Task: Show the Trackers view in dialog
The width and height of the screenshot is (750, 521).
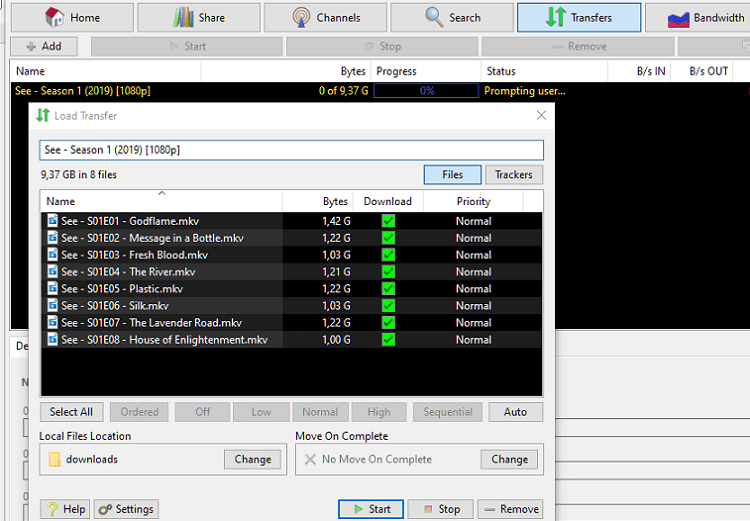Action: (514, 175)
